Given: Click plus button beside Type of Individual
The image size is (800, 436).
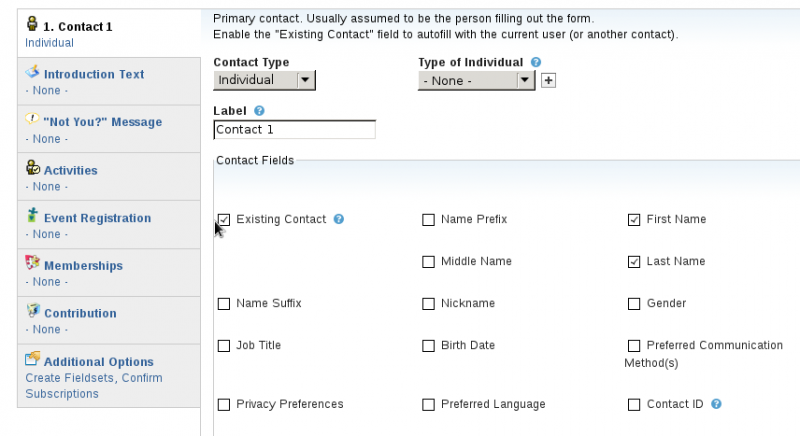Looking at the screenshot, I should 548,81.
